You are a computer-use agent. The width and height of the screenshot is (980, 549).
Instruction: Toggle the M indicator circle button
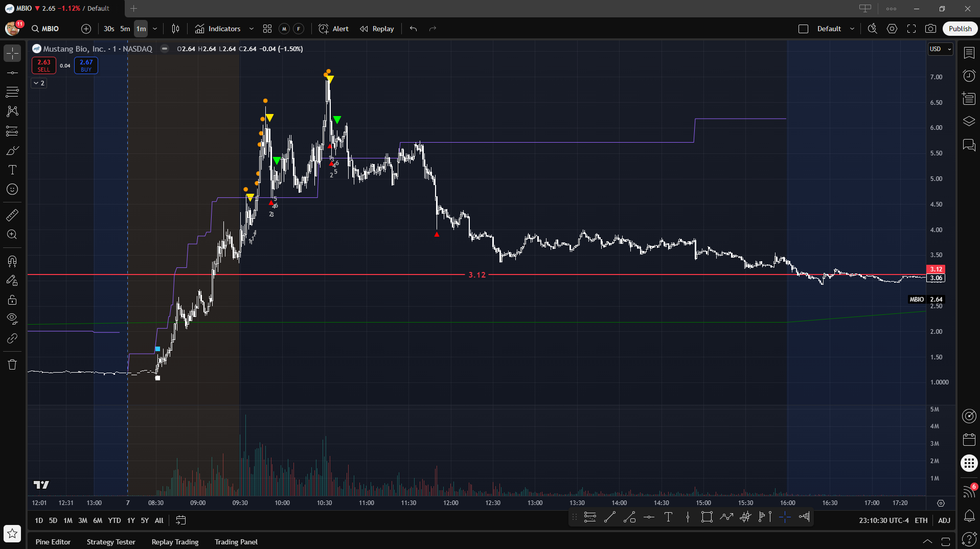pos(284,29)
